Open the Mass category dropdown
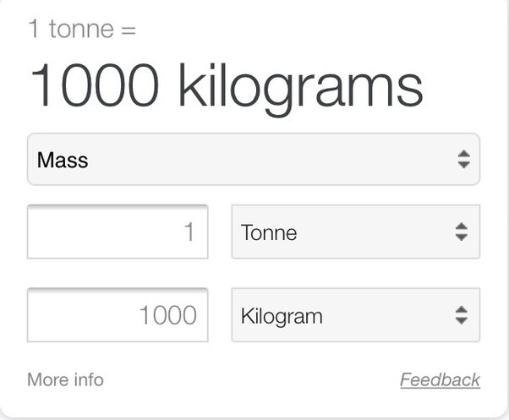 pyautogui.click(x=254, y=159)
